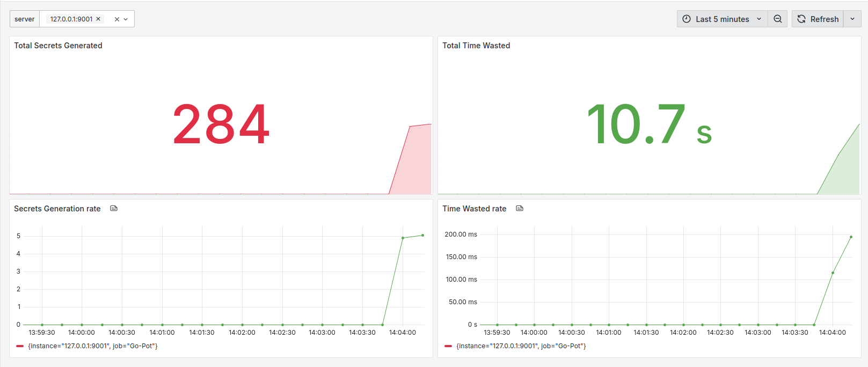Click the Secrets Generation rate panel title
Image resolution: width=868 pixels, height=367 pixels.
57,209
